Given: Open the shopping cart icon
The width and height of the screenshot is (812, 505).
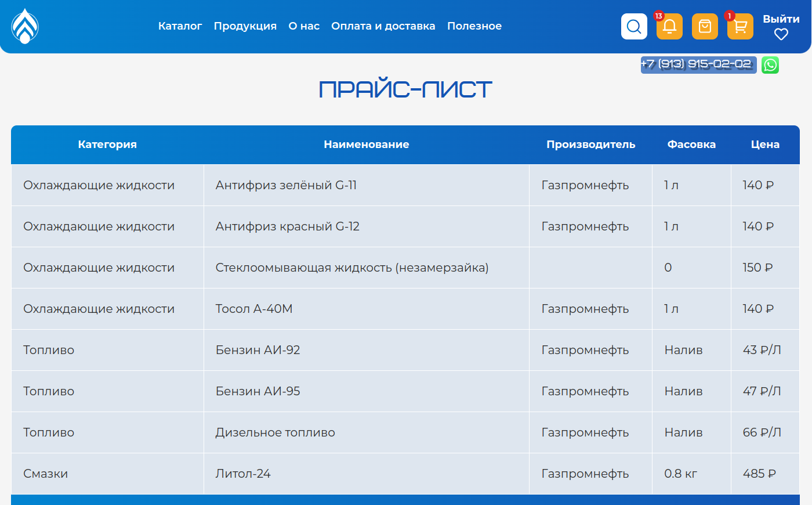Looking at the screenshot, I should (740, 26).
